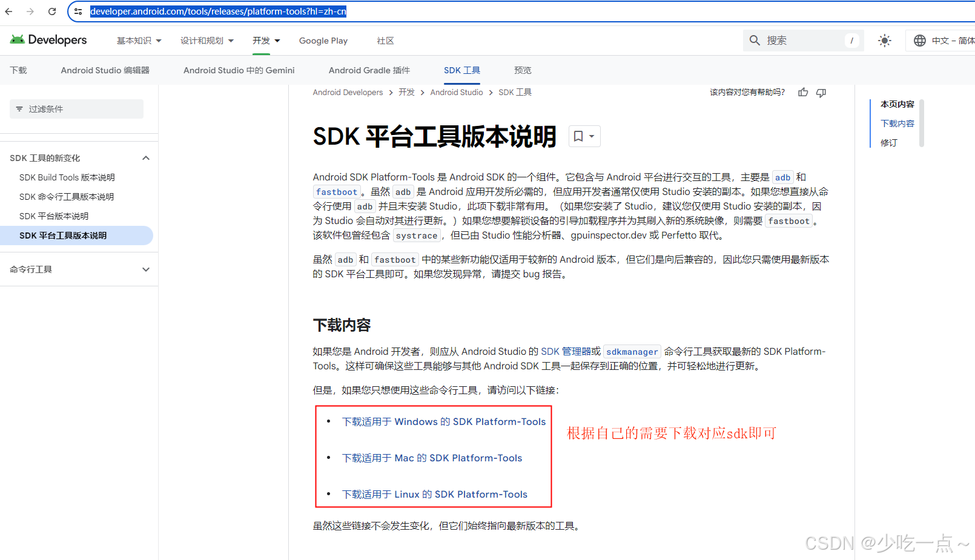Viewport: 975px width, 560px height.
Task: Click the 过滤条件 filter input
Action: [77, 109]
